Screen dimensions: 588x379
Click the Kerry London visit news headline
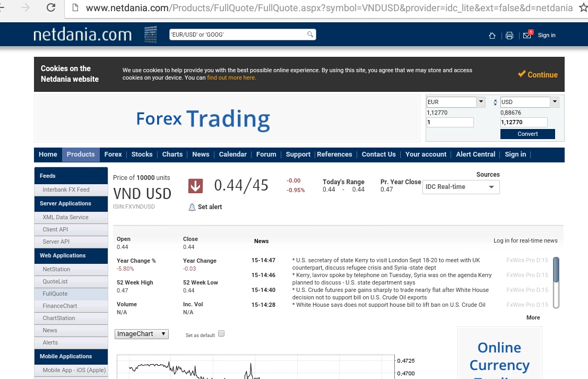click(x=386, y=264)
